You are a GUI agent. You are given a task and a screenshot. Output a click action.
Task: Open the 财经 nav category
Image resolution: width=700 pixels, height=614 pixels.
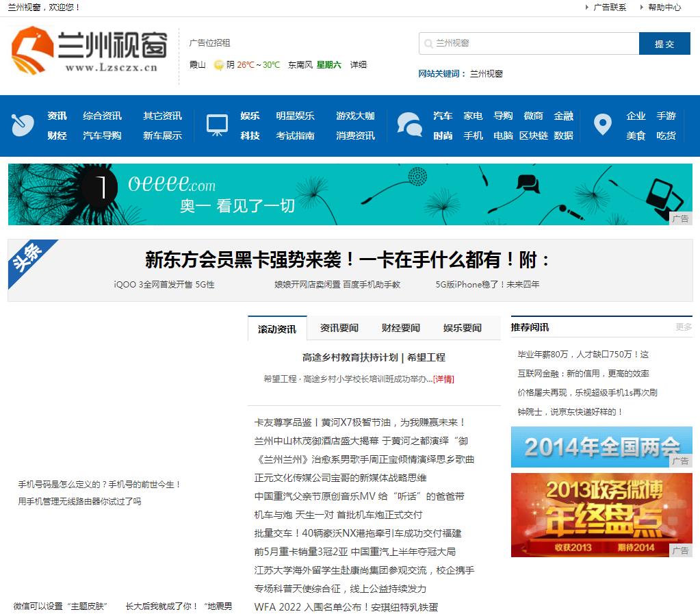(57, 136)
